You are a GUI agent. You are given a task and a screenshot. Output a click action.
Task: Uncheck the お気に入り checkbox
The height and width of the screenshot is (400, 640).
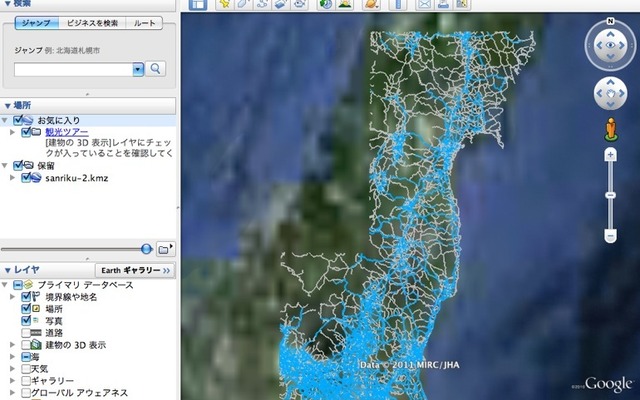click(x=18, y=120)
